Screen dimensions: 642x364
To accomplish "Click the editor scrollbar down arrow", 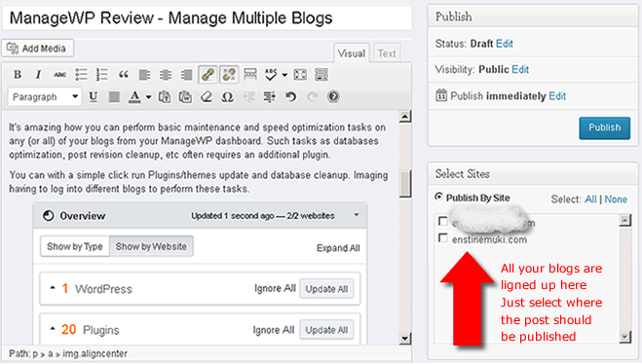I will [405, 338].
